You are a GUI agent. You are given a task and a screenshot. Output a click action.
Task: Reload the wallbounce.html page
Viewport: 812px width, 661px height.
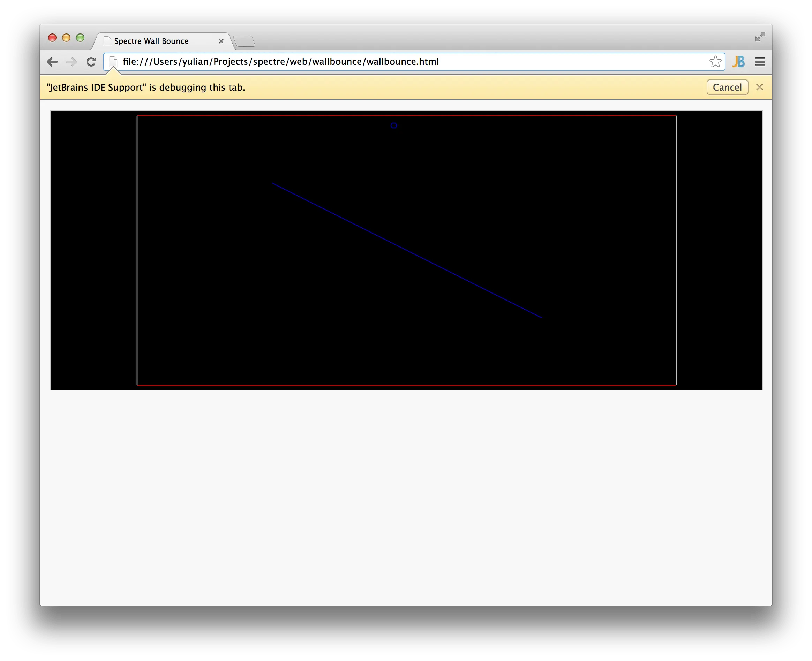tap(91, 62)
